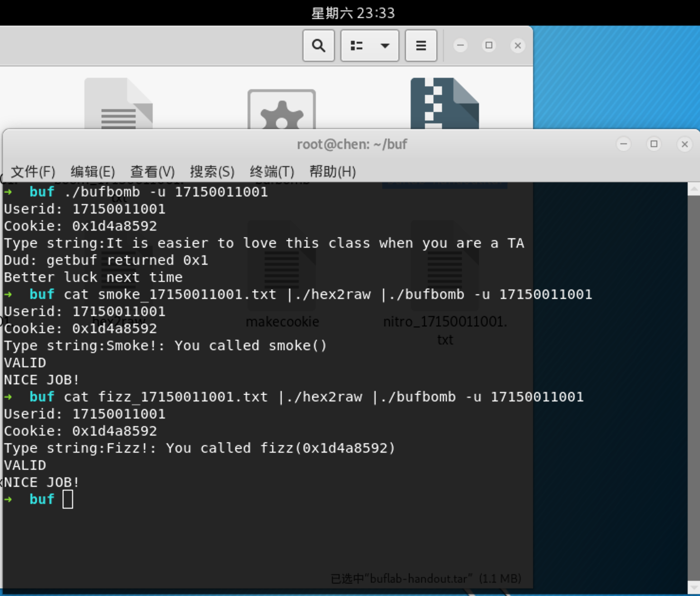
Task: Close the root@chen terminal window
Action: tap(684, 144)
